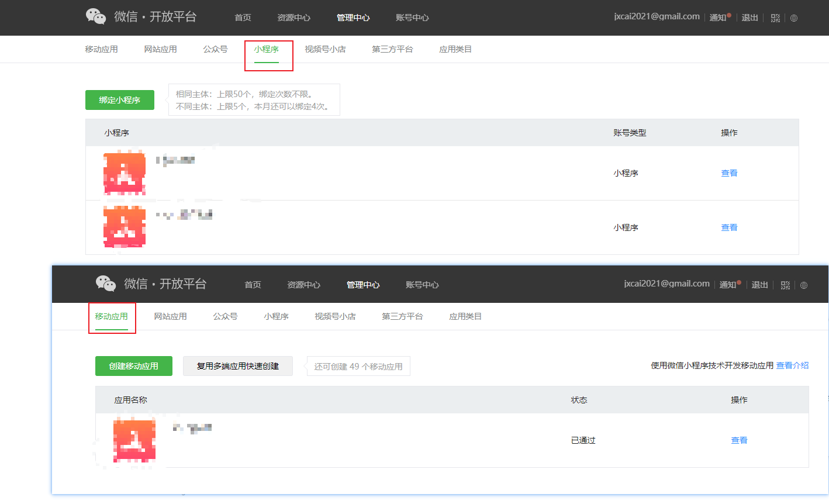829x504 pixels.
Task: Click the WeChat logo in the upper window
Action: click(x=95, y=16)
